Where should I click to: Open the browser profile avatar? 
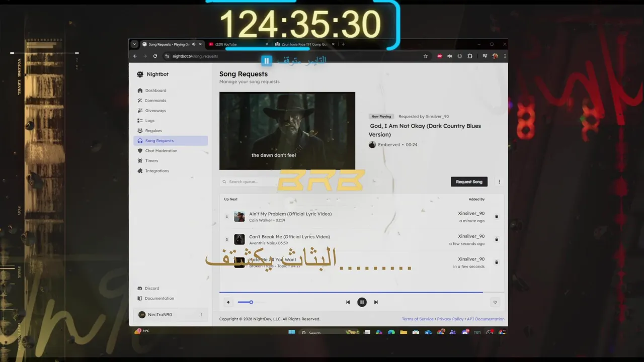495,56
